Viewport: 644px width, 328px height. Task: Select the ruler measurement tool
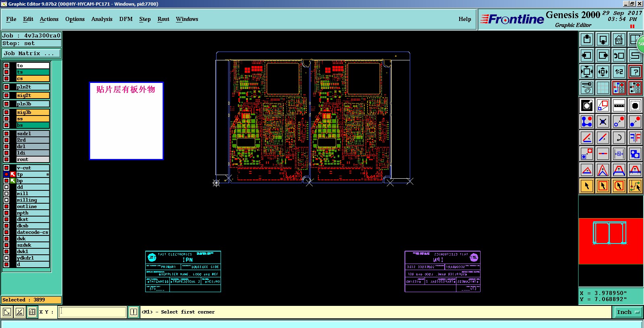(x=619, y=105)
